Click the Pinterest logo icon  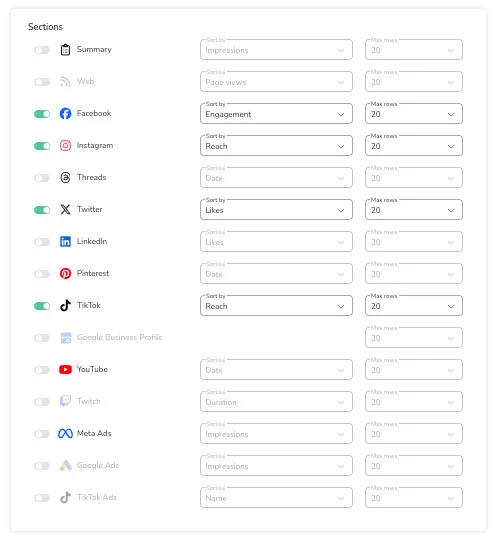point(65,273)
